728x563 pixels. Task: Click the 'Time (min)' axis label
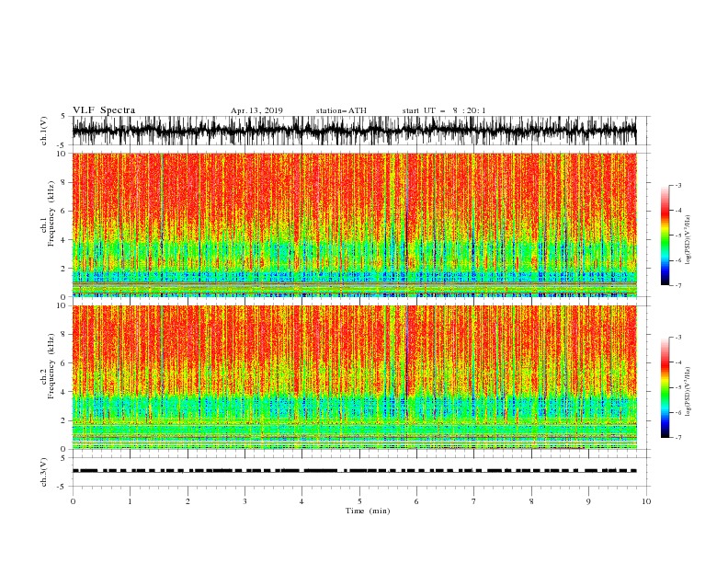point(368,511)
